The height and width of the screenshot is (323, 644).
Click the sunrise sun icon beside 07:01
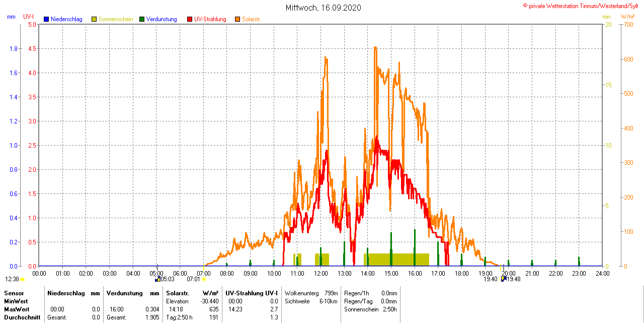pos(204,279)
